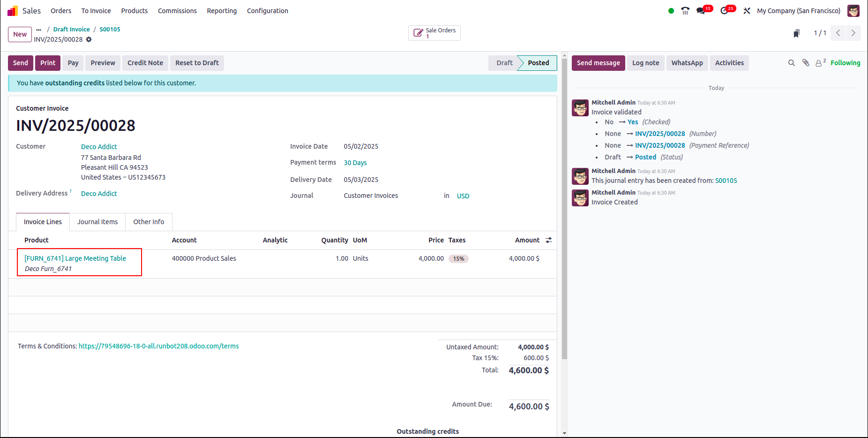
Task: Click Send message in chatter
Action: tap(599, 63)
